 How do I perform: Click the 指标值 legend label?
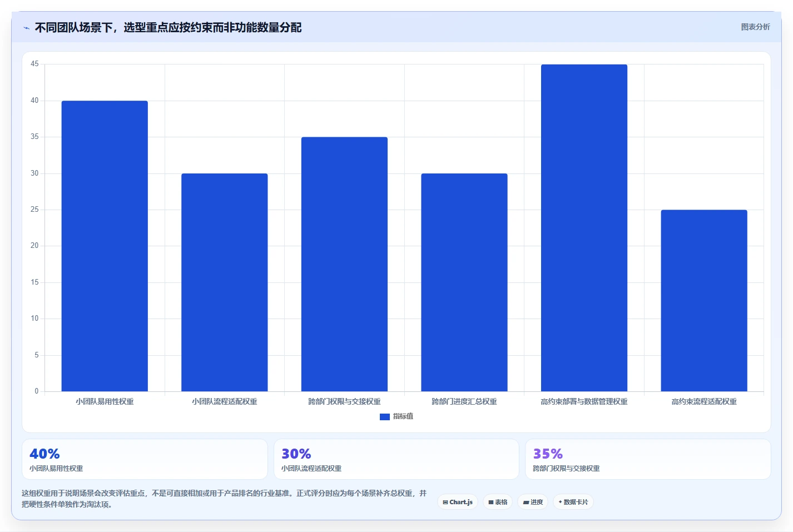coord(403,416)
